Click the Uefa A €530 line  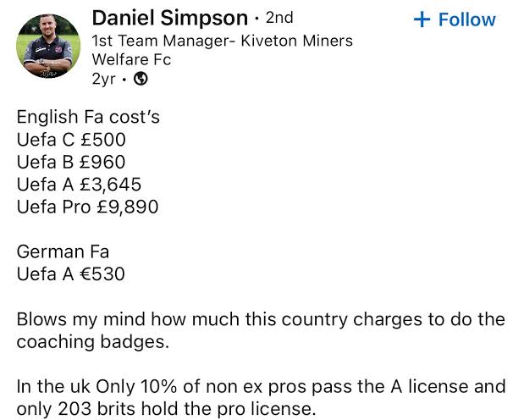pos(71,274)
